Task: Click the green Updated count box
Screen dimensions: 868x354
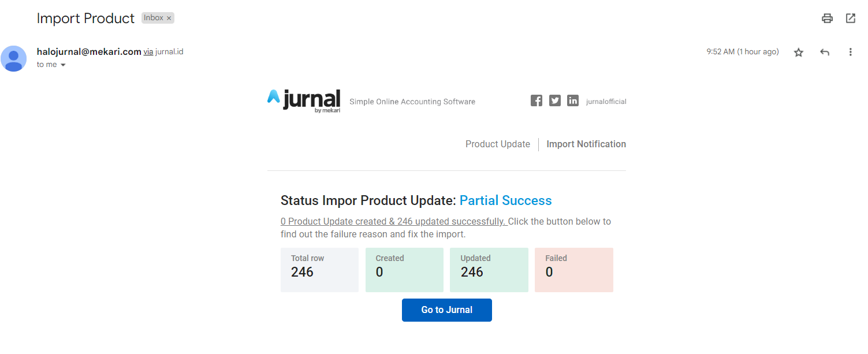Action: coord(489,270)
